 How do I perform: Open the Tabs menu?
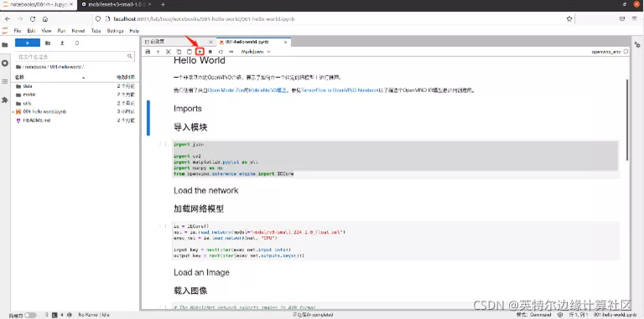click(96, 31)
